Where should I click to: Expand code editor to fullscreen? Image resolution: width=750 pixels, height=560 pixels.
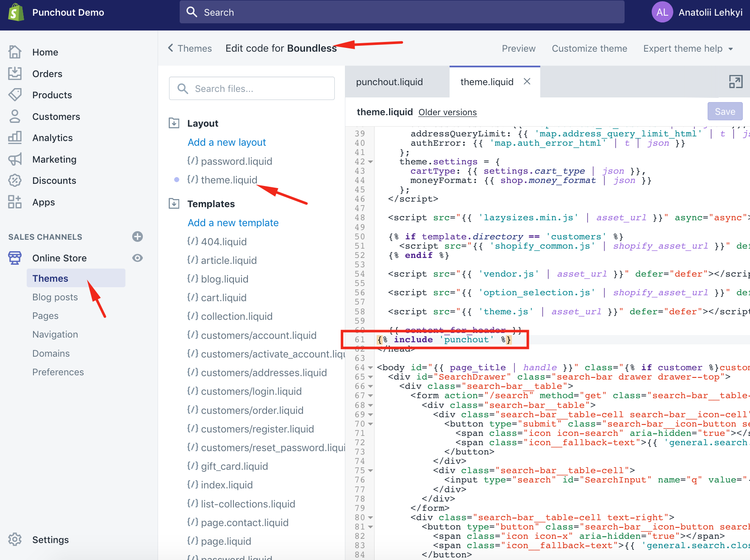(x=736, y=82)
